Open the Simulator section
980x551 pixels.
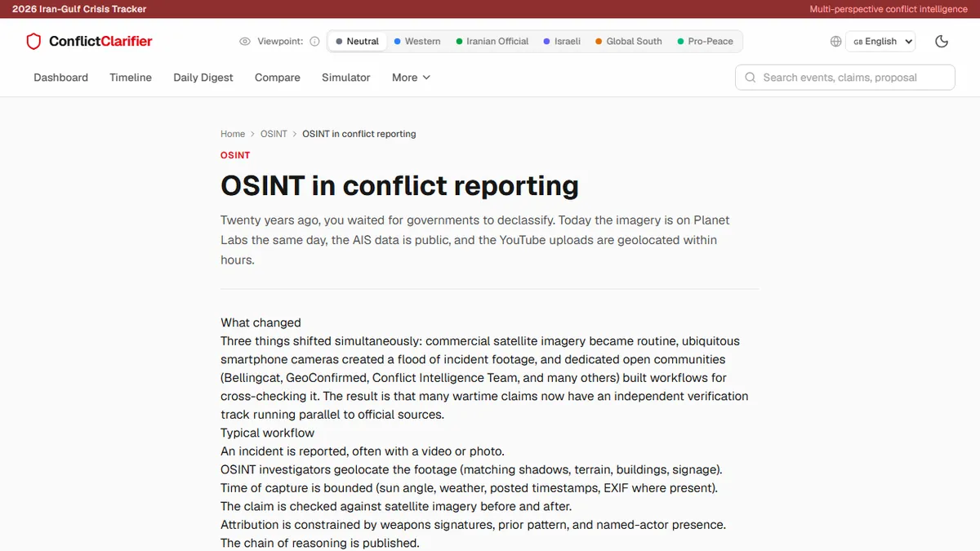(x=346, y=78)
